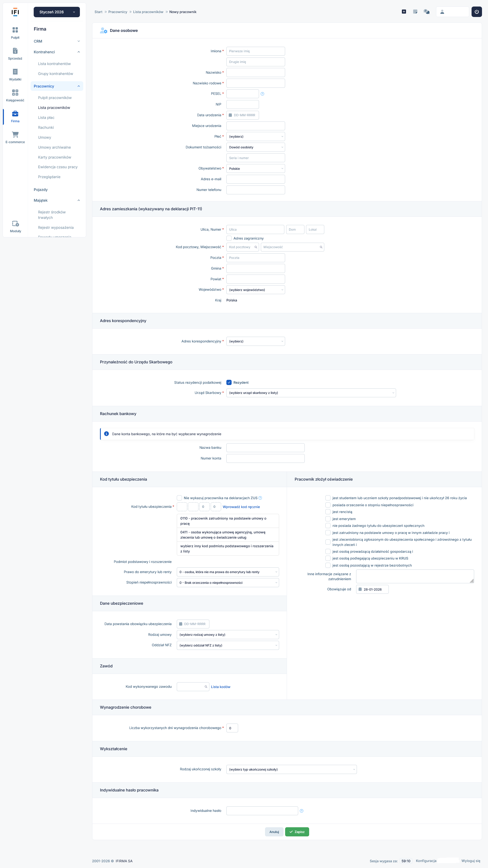Viewport: 488px width, 868px height.
Task: Open Lista płac in the sidebar menu
Action: point(46,118)
